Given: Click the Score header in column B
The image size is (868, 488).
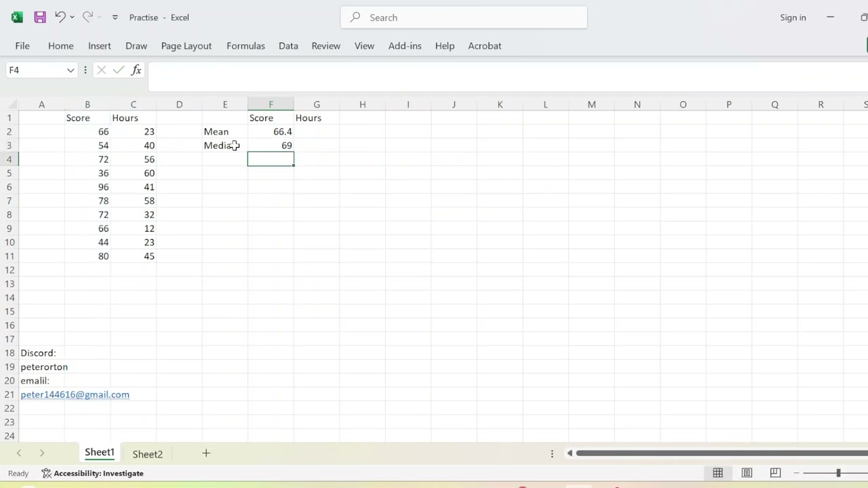Looking at the screenshot, I should 87,118.
